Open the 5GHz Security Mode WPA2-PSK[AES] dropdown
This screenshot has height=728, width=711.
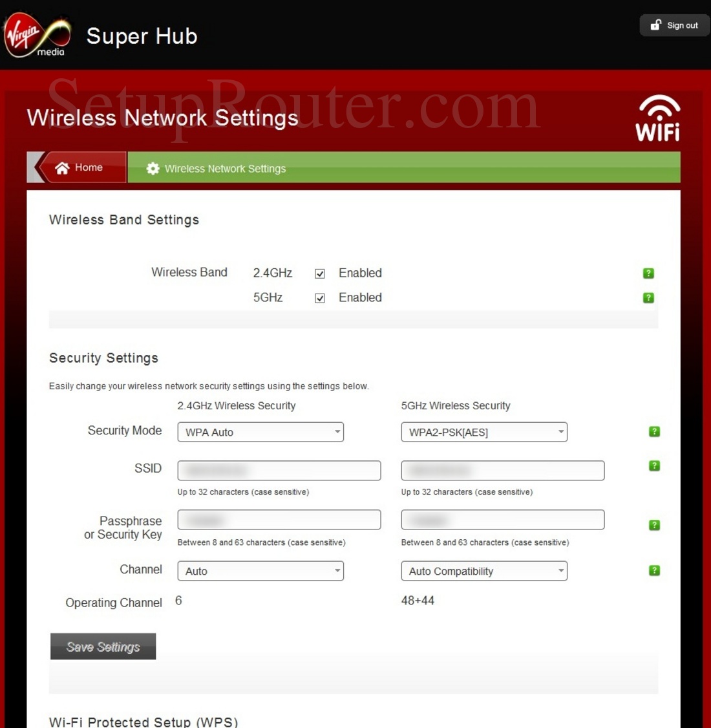coord(484,433)
